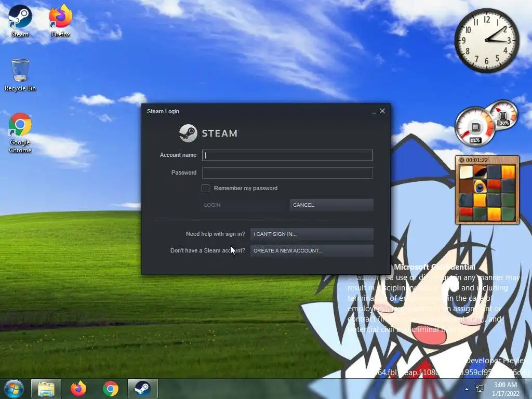The image size is (532, 399).
Task: Minimize the Steam Login window
Action: click(x=374, y=111)
